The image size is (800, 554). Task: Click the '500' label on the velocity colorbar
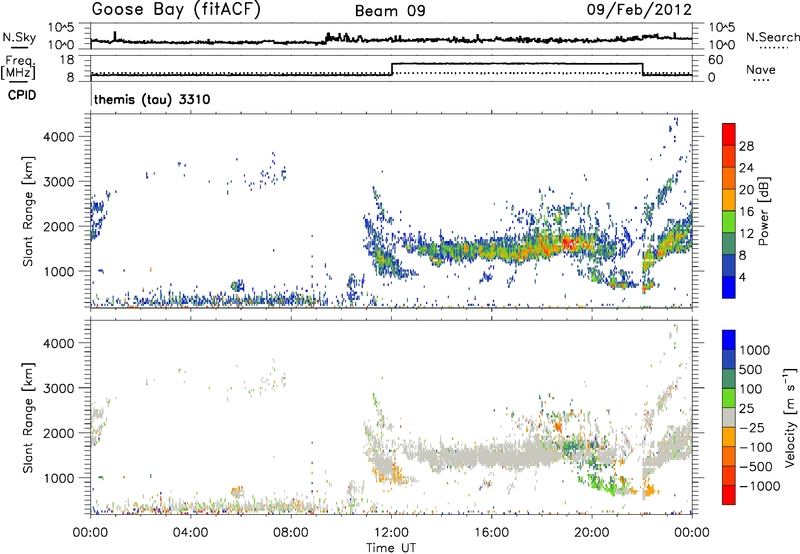(751, 369)
